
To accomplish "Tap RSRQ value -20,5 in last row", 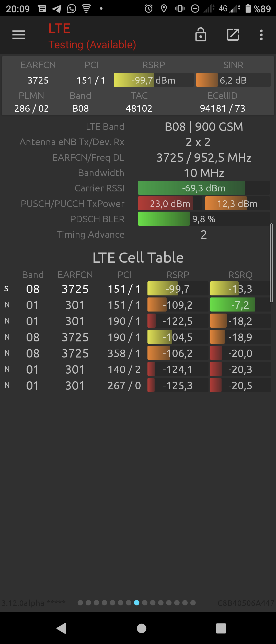I will click(x=240, y=385).
